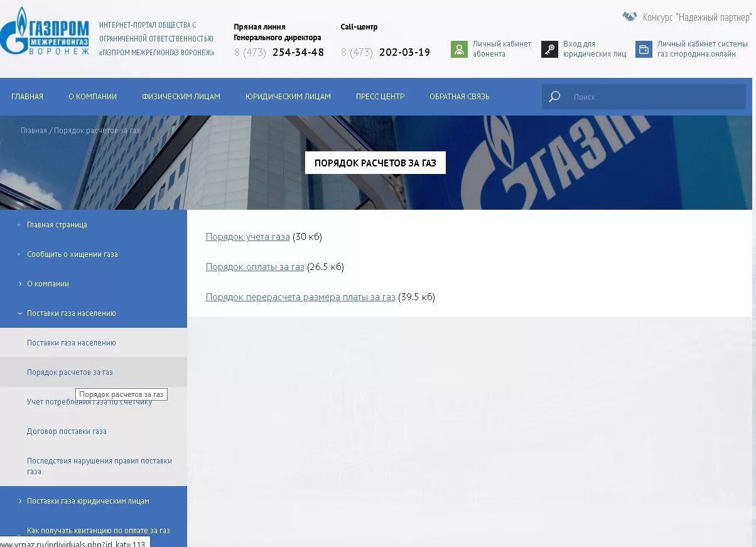Screen dimensions: 756x547
Task: Open Юридическим лицам menu item
Action: [288, 97]
